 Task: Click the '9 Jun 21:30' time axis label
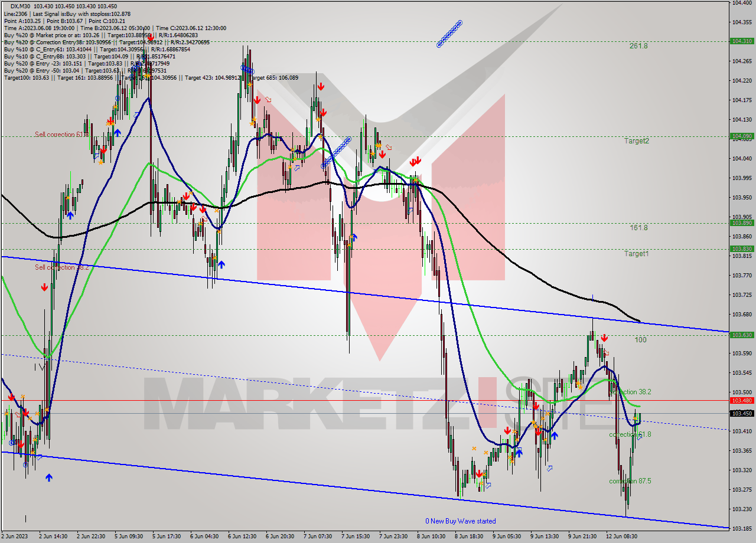(x=583, y=537)
